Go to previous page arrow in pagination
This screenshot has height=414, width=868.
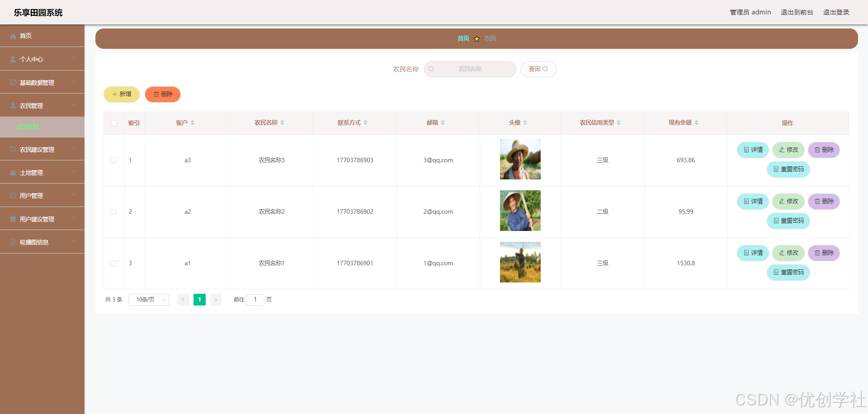183,300
